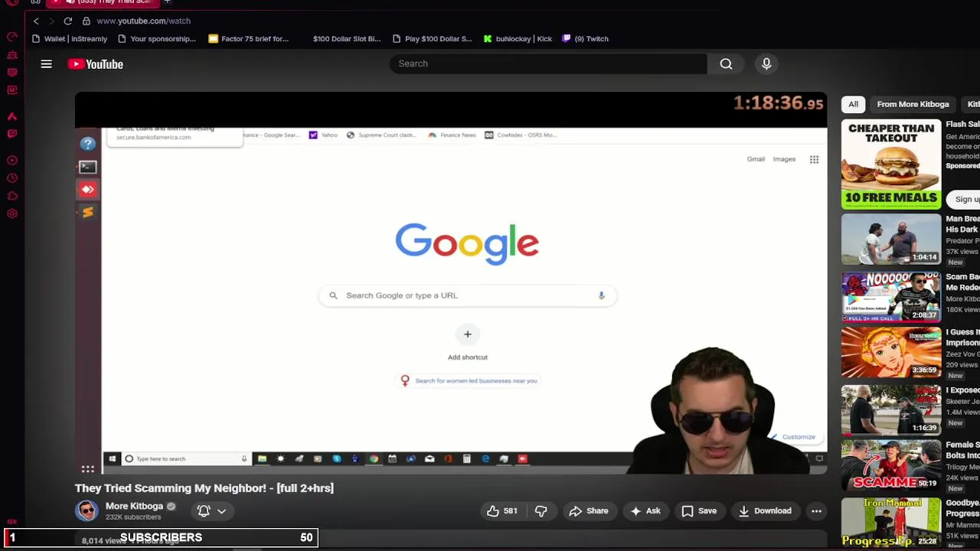This screenshot has width=980, height=551.
Task: Open the 2:08:37 Scam video thumbnail
Action: coord(891,296)
